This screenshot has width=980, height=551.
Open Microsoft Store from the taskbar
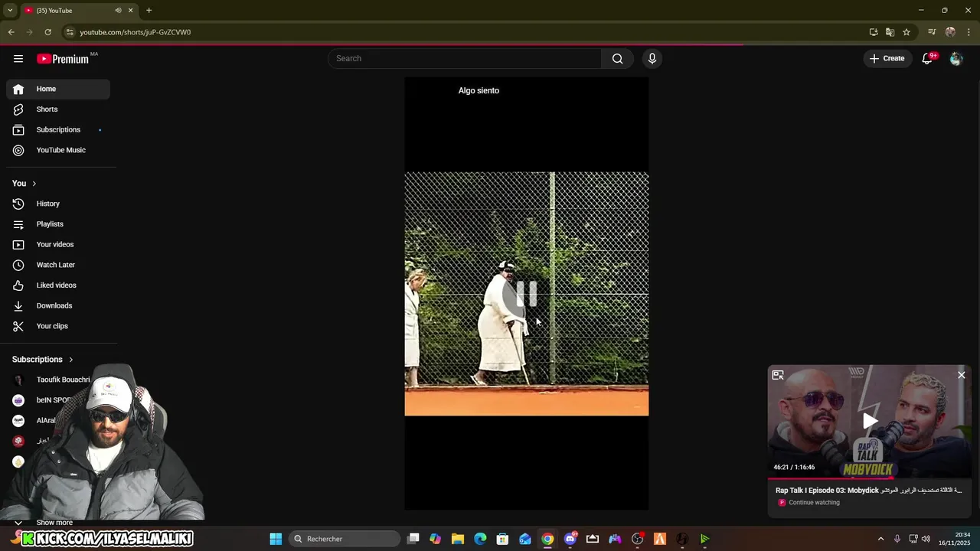[502, 539]
